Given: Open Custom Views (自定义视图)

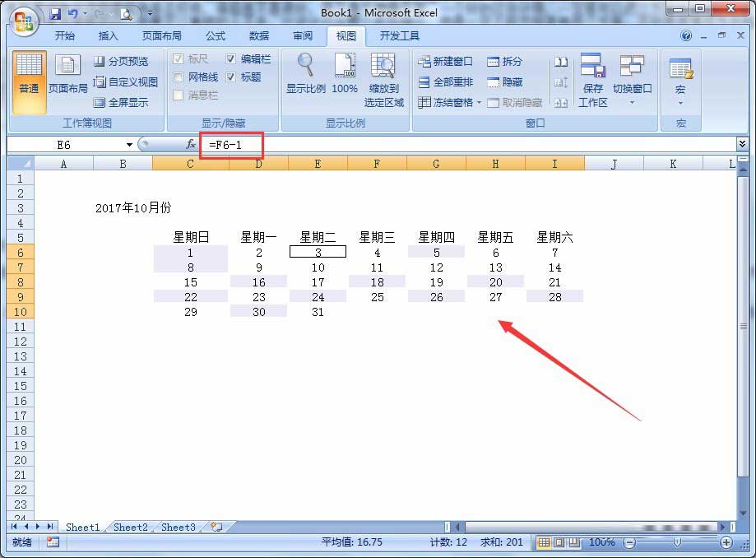Looking at the screenshot, I should coord(125,82).
